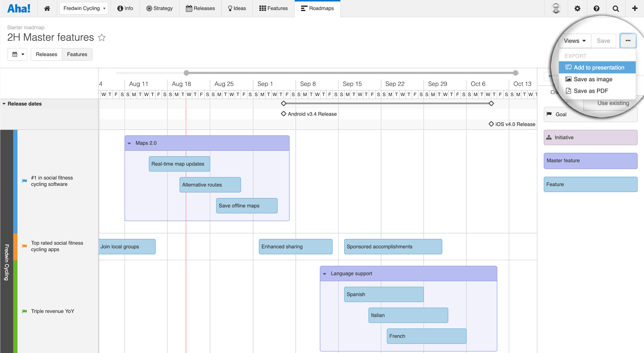Open the user avatar profile menu
This screenshot has height=353, width=644.
click(556, 8)
